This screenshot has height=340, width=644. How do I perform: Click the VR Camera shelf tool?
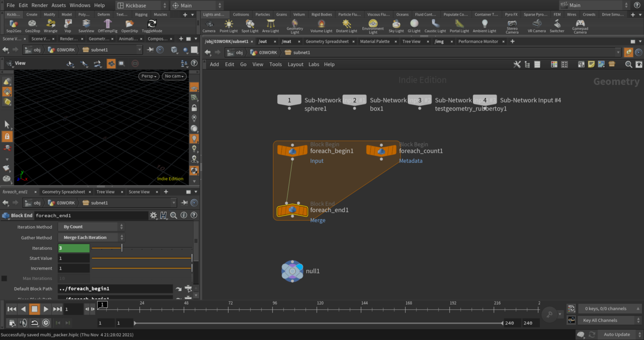536,26
